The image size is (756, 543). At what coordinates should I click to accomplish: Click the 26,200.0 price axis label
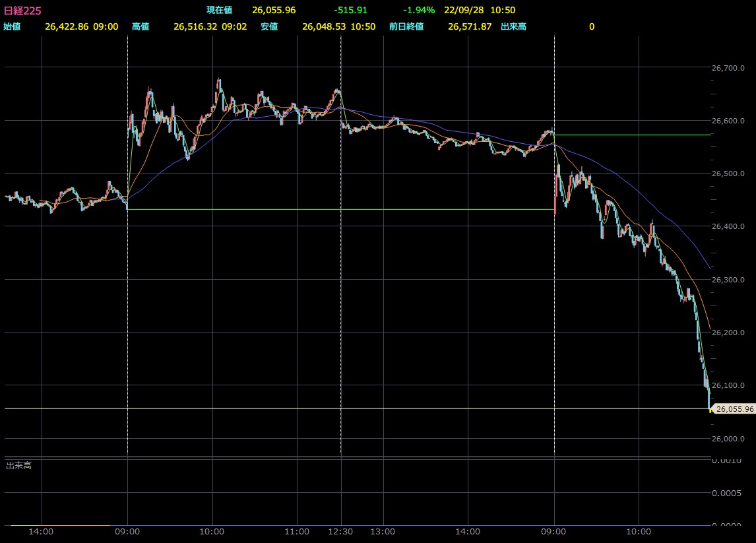click(x=728, y=333)
